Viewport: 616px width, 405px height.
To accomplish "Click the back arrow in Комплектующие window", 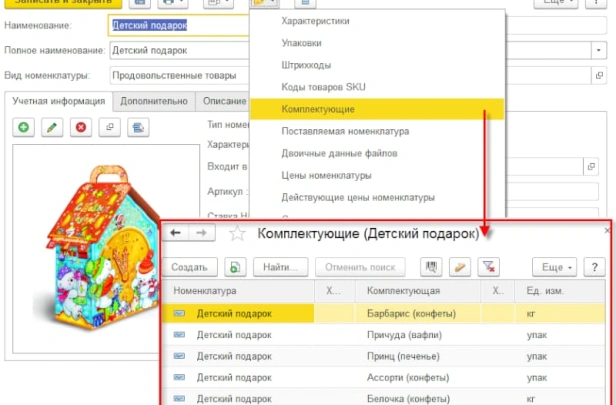I will pyautogui.click(x=176, y=233).
